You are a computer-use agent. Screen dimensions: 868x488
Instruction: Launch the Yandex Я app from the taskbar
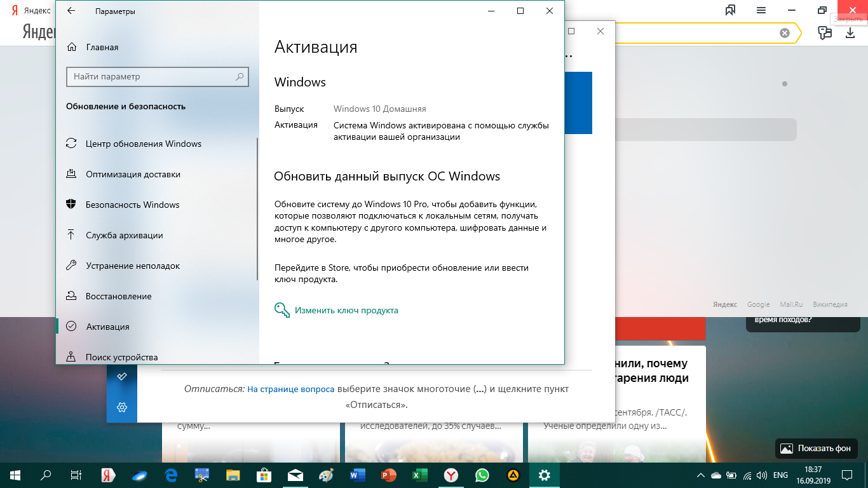(109, 475)
